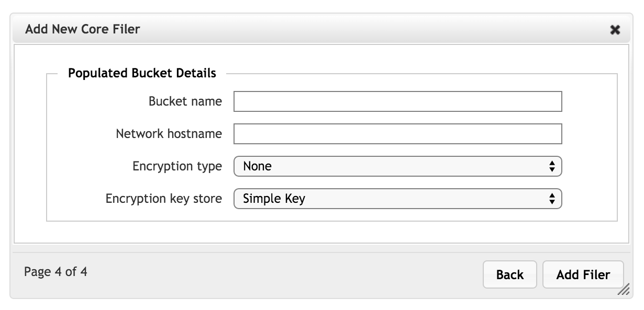Focus the Network hostname text field
This screenshot has height=310, width=644.
pos(397,134)
